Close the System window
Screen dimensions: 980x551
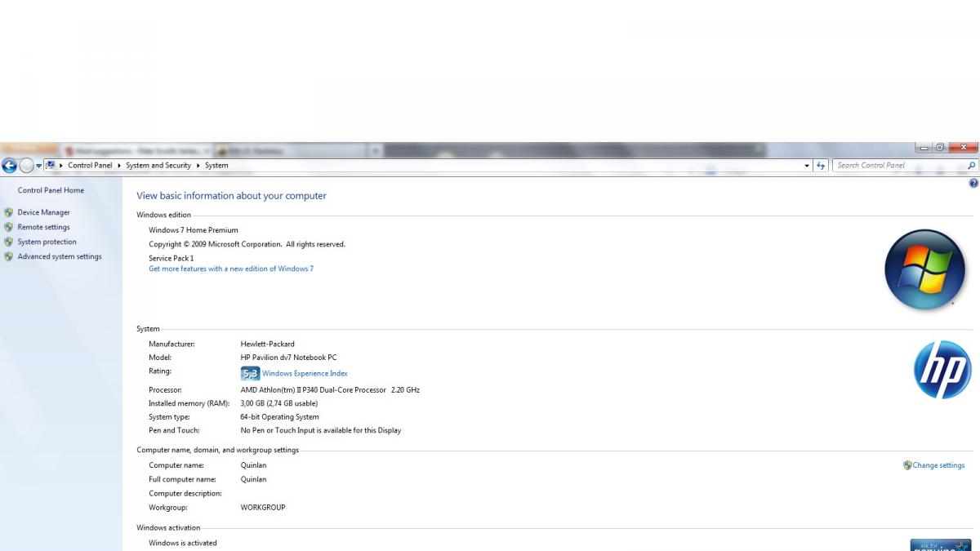pos(963,148)
